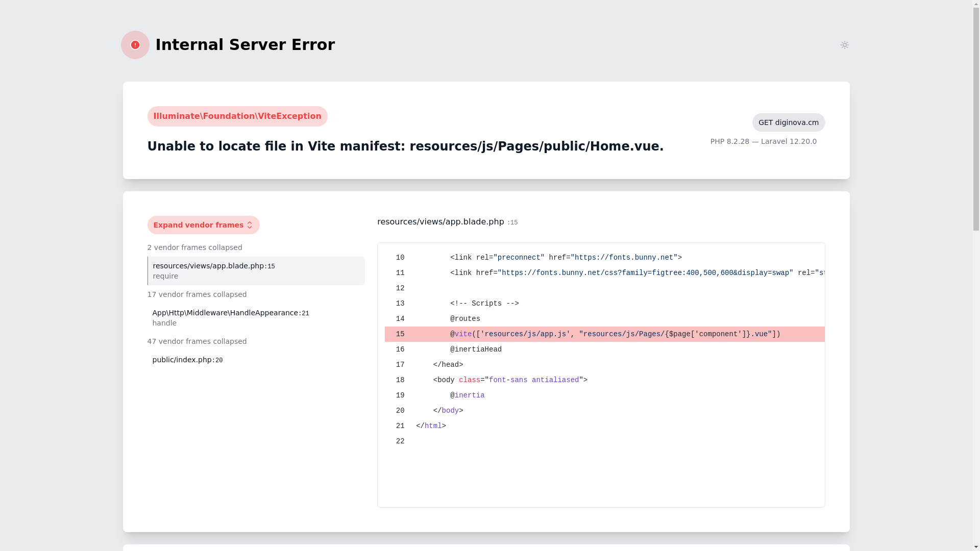The width and height of the screenshot is (980, 551).
Task: Click the GET diginova.cm request badge
Action: [x=789, y=122]
